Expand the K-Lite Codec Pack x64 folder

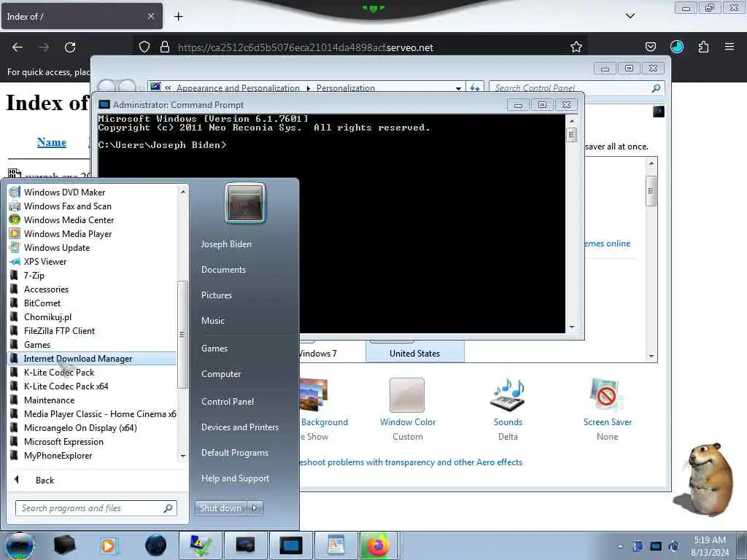[x=66, y=386]
